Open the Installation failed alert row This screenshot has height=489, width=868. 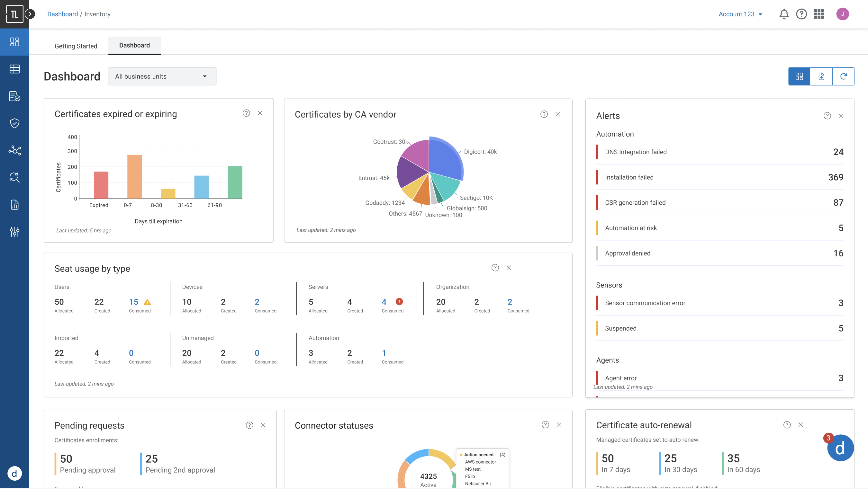pyautogui.click(x=720, y=177)
